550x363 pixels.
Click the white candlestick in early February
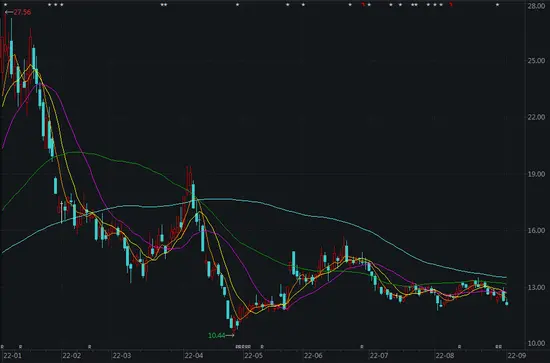pos(62,211)
